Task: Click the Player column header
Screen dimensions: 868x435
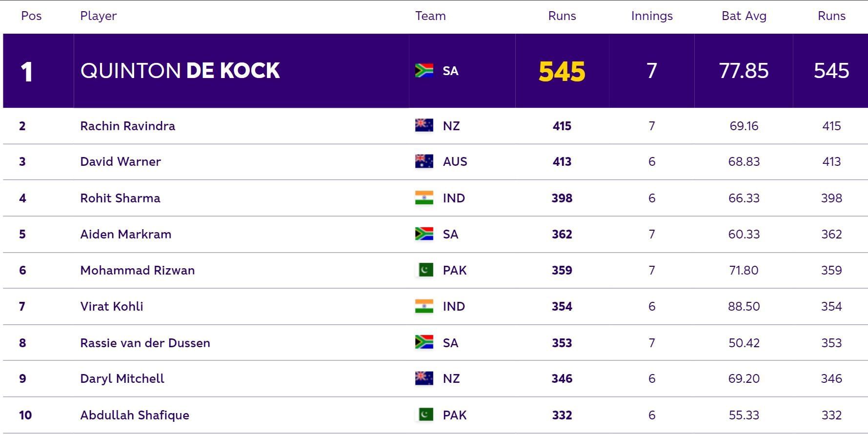Action: point(98,16)
